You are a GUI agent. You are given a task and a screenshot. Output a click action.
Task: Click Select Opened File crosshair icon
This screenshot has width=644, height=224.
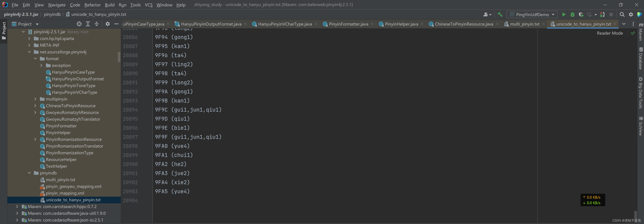(x=79, y=24)
